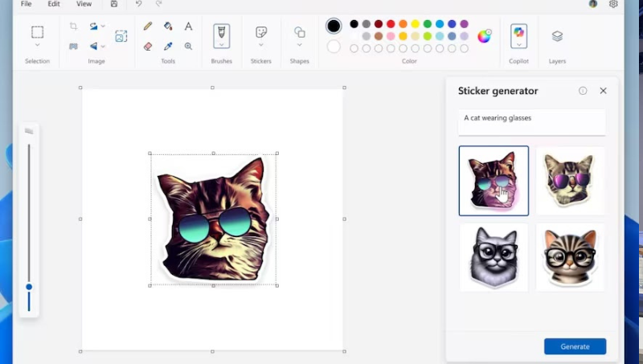Open the File menu
643x364 pixels.
click(26, 4)
